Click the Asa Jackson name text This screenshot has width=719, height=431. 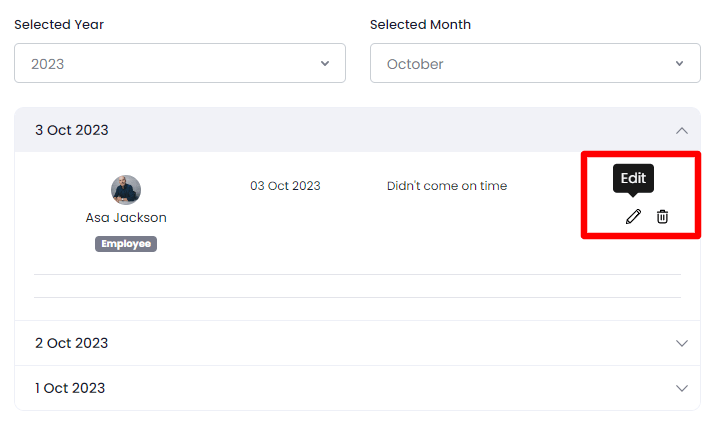pos(126,217)
